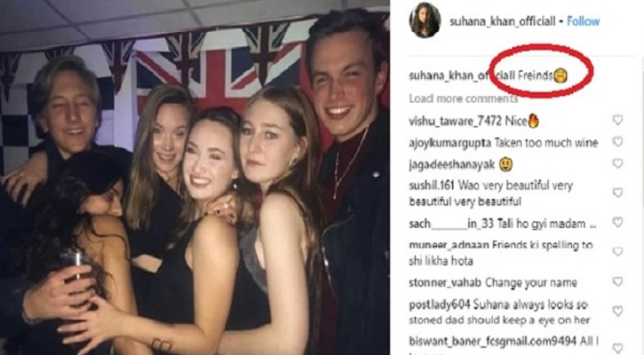This screenshot has height=355, width=644.
Task: Like postlady604's comment
Action: pos(617,312)
